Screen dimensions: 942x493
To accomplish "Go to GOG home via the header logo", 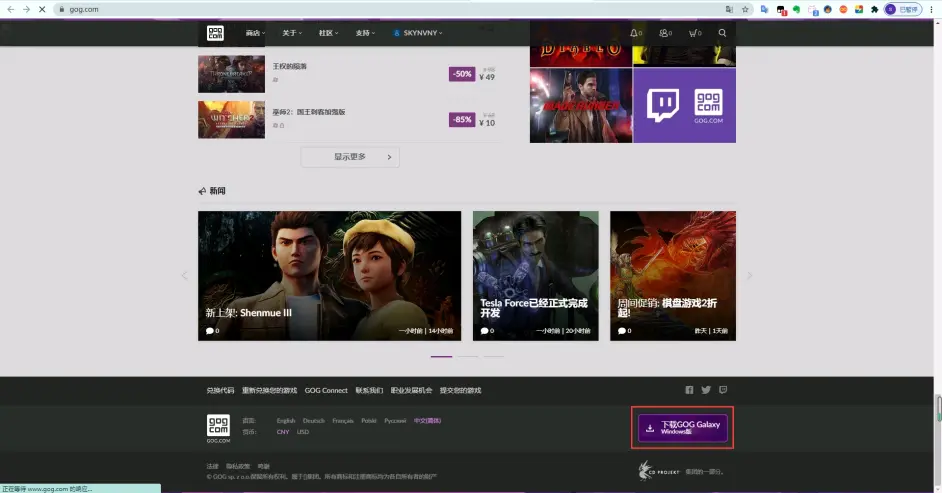I will [x=215, y=33].
